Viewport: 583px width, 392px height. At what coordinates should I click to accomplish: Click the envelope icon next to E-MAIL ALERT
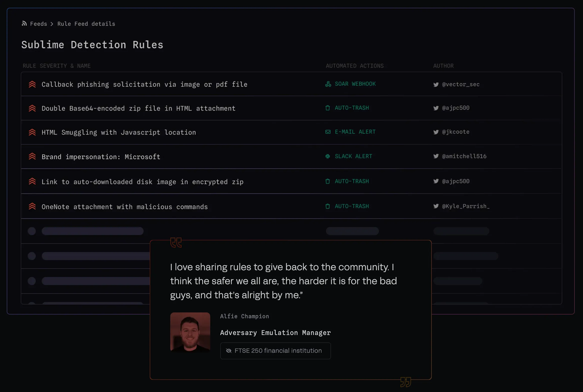pyautogui.click(x=328, y=132)
